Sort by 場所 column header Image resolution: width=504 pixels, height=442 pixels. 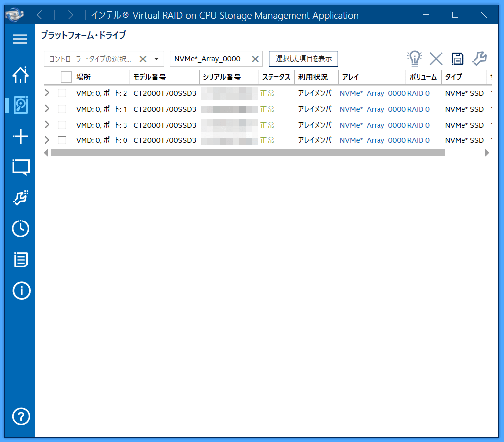tap(84, 77)
